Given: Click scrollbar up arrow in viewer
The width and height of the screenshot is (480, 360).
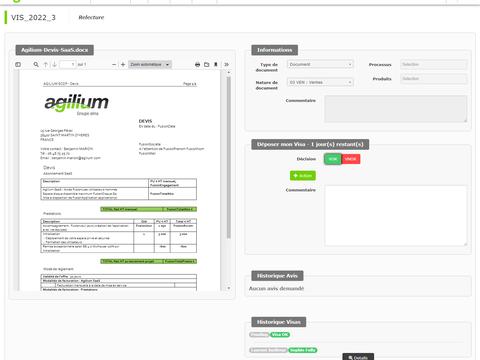Looking at the screenshot, I should 229,72.
